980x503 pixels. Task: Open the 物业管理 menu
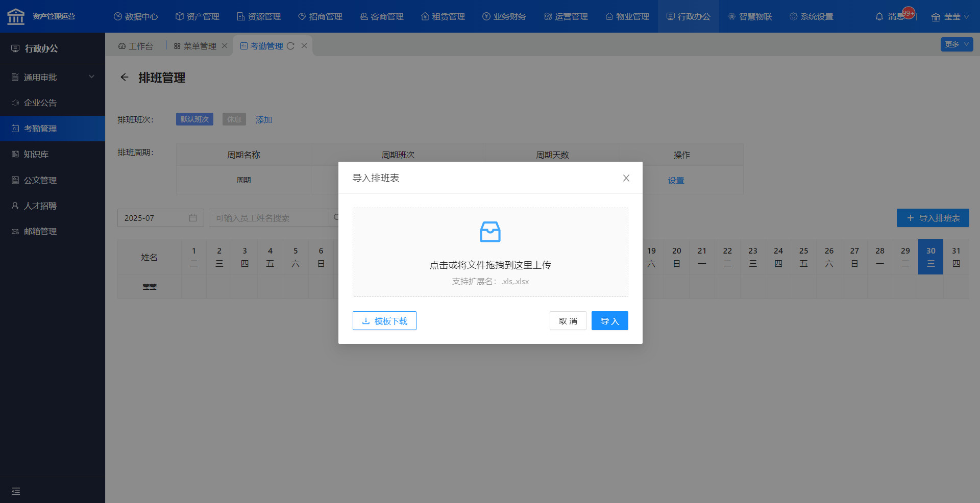coord(627,16)
